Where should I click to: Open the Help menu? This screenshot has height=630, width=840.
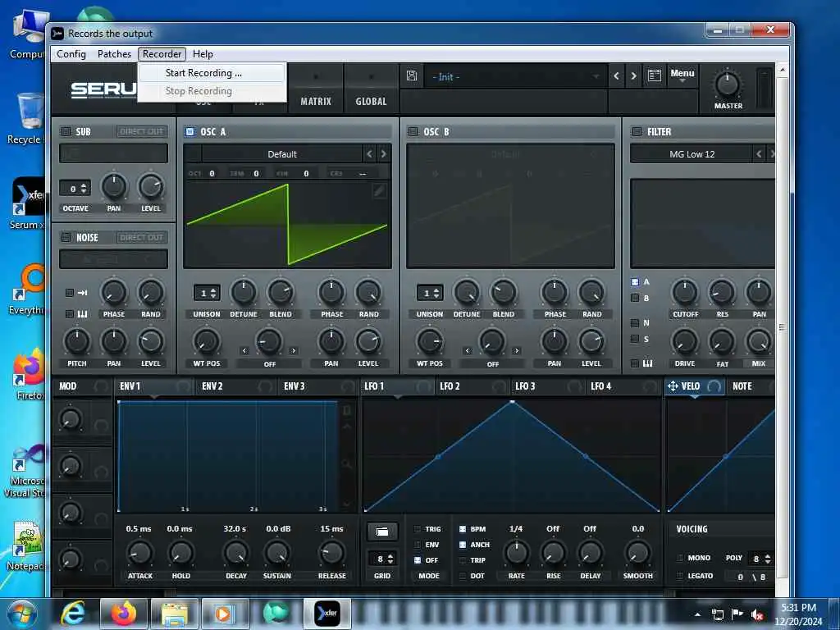203,54
